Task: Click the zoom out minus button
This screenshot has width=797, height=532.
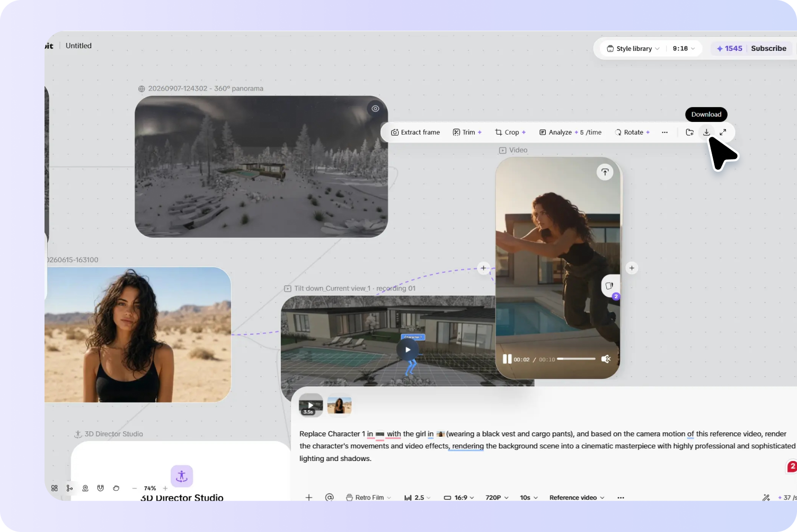Action: click(135, 488)
